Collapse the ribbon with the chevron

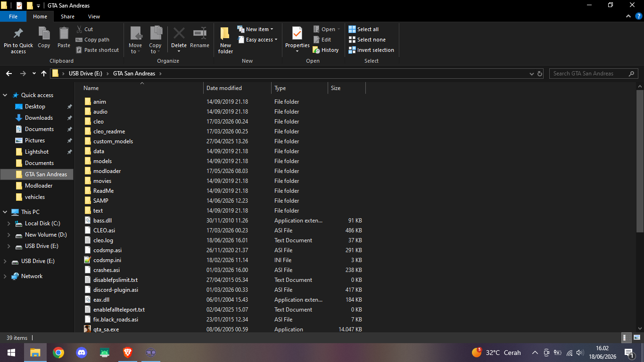(x=628, y=16)
